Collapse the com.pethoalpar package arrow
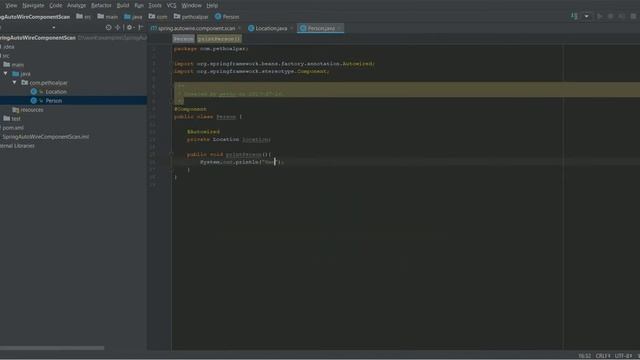 (x=15, y=82)
